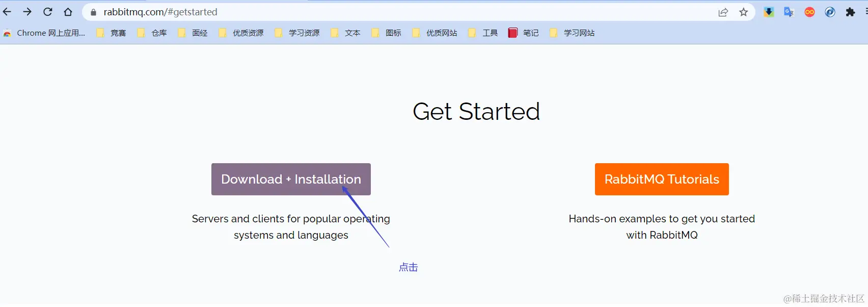This screenshot has width=868, height=307.
Task: Open the extensions puzzle menu
Action: point(850,12)
